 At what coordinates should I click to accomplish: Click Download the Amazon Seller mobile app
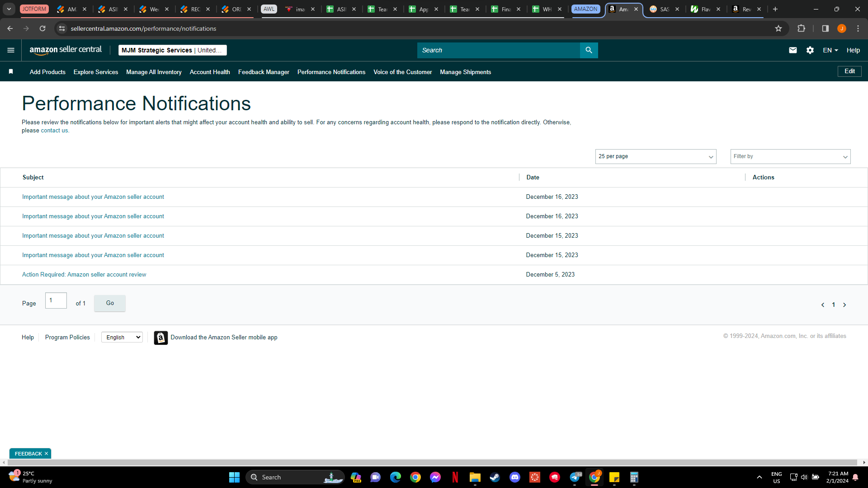pos(224,338)
